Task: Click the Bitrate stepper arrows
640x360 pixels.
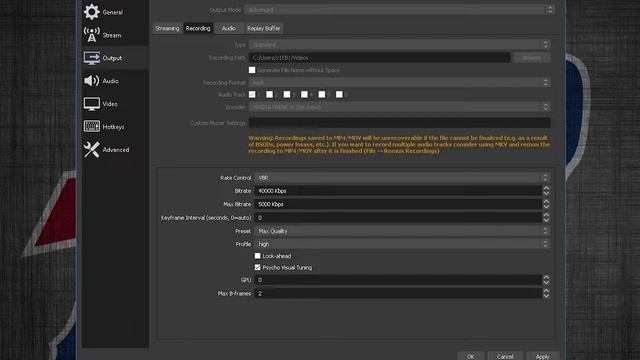Action: 546,191
